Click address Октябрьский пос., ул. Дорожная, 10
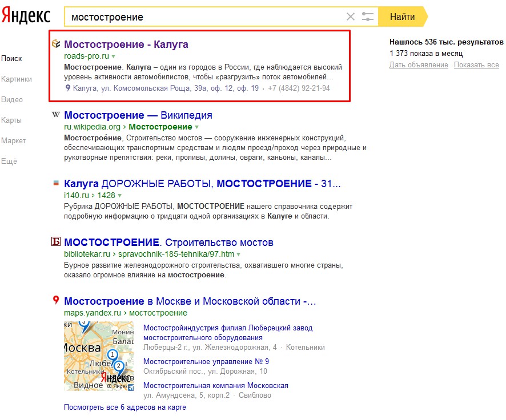This screenshot has width=506, height=420. (205, 371)
